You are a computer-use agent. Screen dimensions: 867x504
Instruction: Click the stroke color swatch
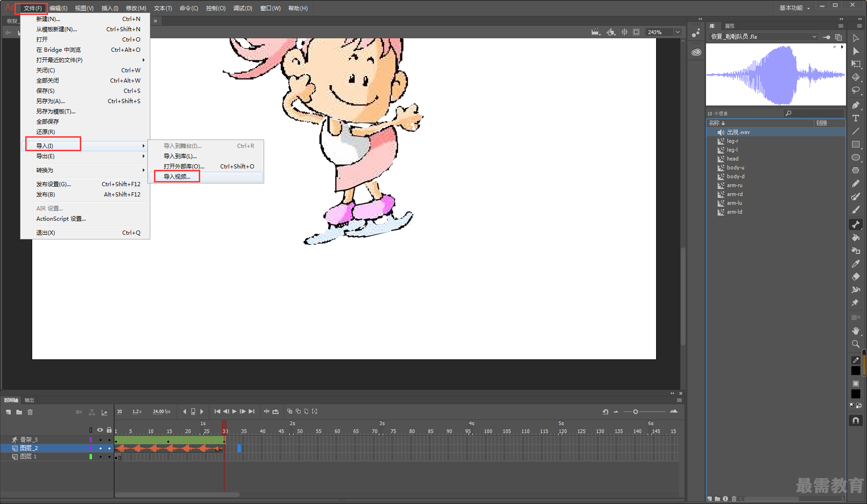856,371
